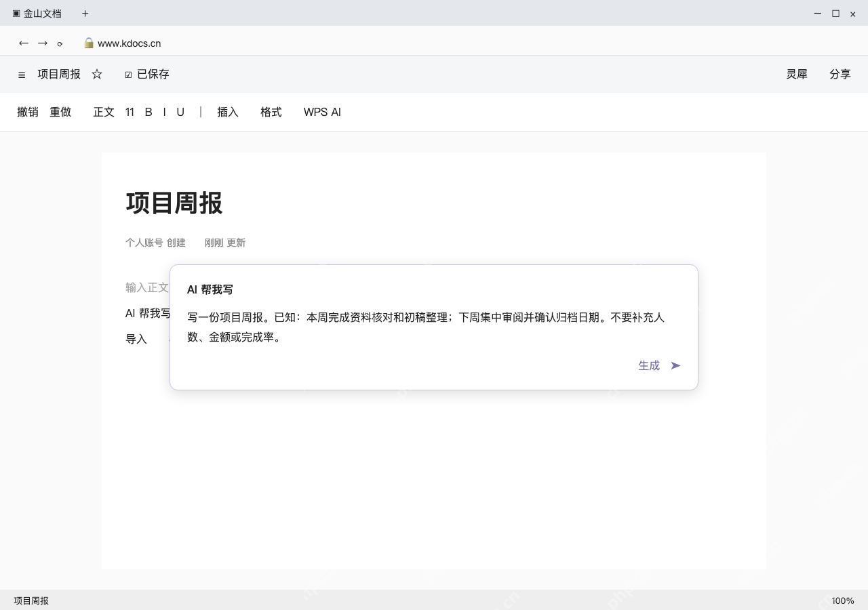Click the 已保存 saved status indicator

pyautogui.click(x=146, y=75)
